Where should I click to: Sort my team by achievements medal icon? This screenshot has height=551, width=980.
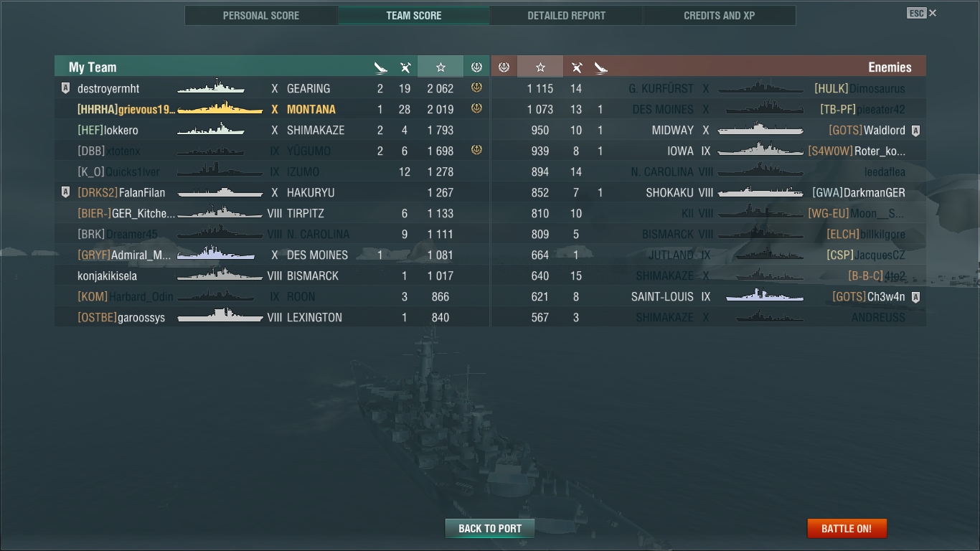coord(476,67)
